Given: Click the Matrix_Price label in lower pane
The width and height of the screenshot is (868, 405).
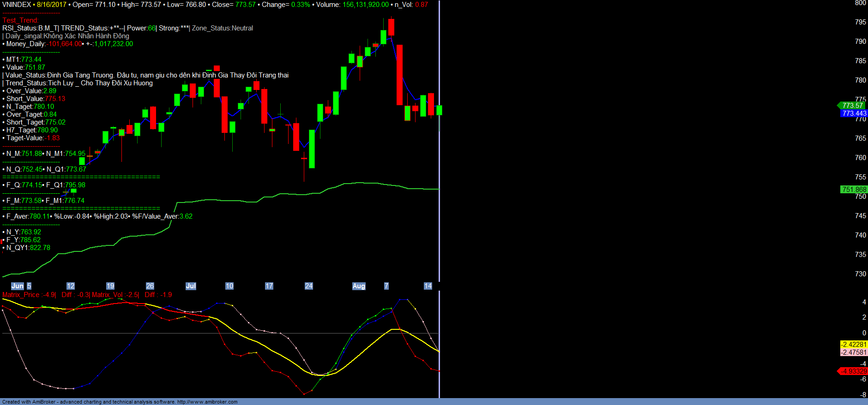Looking at the screenshot, I should coord(21,295).
